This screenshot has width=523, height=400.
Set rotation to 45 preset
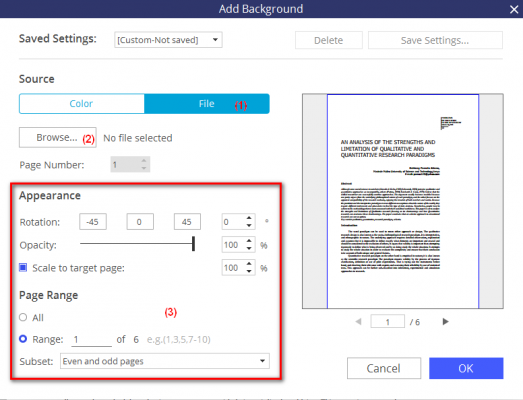tap(187, 222)
